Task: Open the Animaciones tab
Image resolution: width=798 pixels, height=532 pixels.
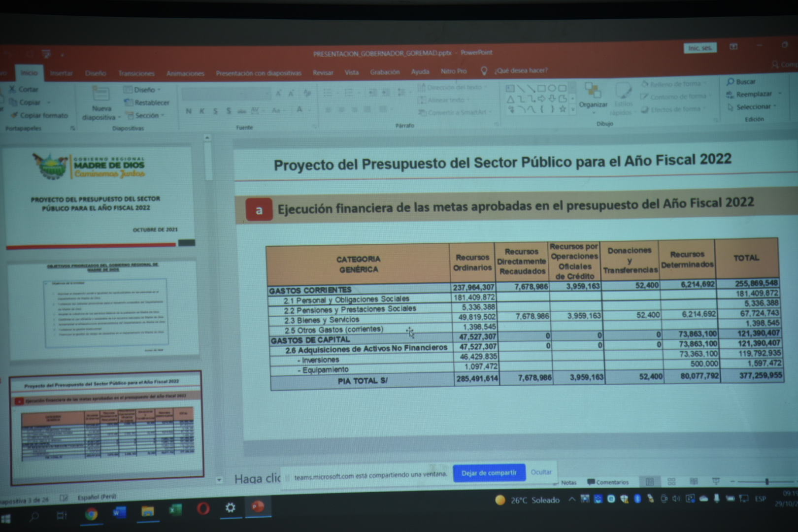Action: tap(185, 73)
